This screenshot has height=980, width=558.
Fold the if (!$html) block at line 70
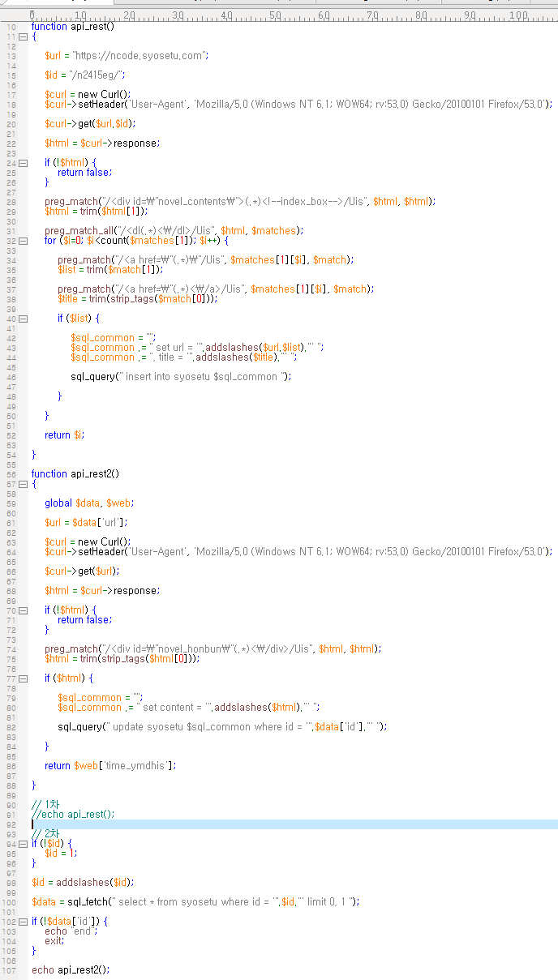click(23, 610)
